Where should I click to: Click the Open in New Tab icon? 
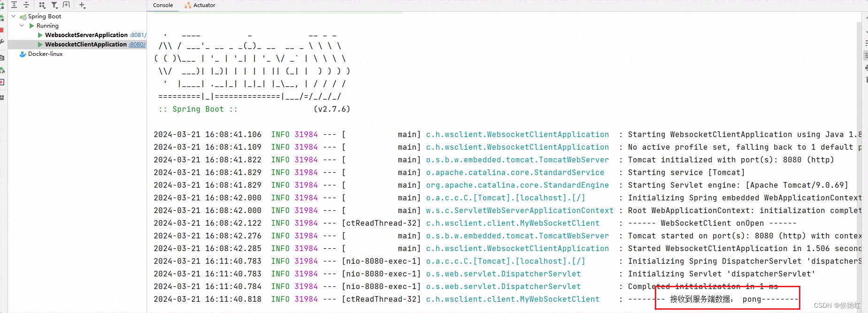click(66, 5)
